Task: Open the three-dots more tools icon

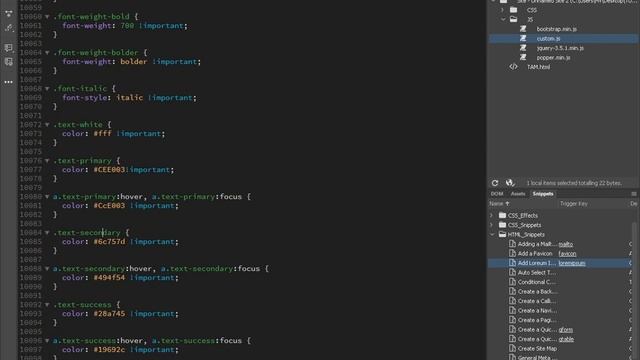Action: coord(9,82)
